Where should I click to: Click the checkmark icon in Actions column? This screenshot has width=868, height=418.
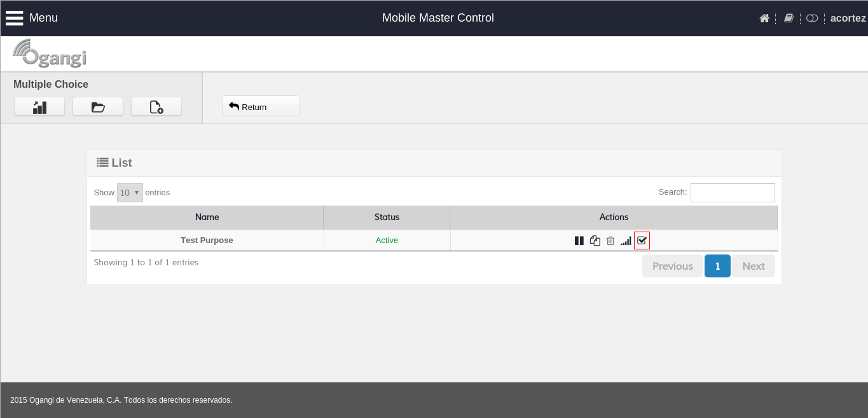point(642,240)
